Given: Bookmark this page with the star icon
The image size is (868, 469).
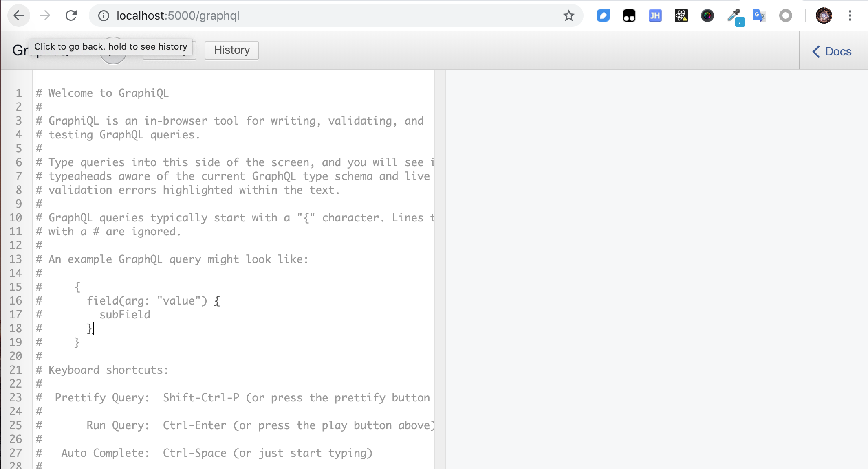Looking at the screenshot, I should click(x=568, y=16).
